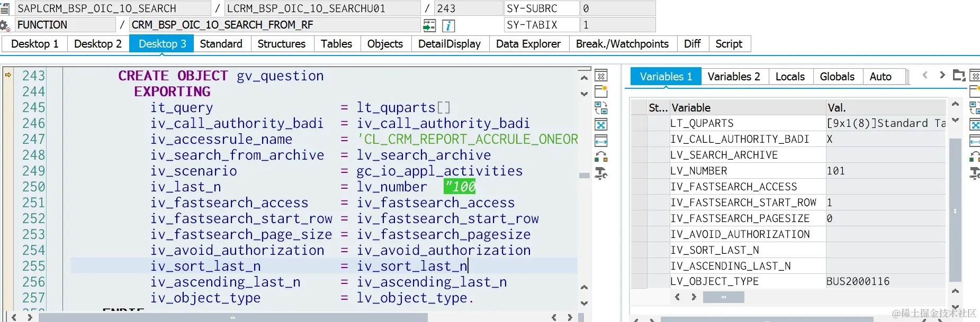Screen dimensions: 980x322
Task: Open the Script tab
Action: (729, 44)
